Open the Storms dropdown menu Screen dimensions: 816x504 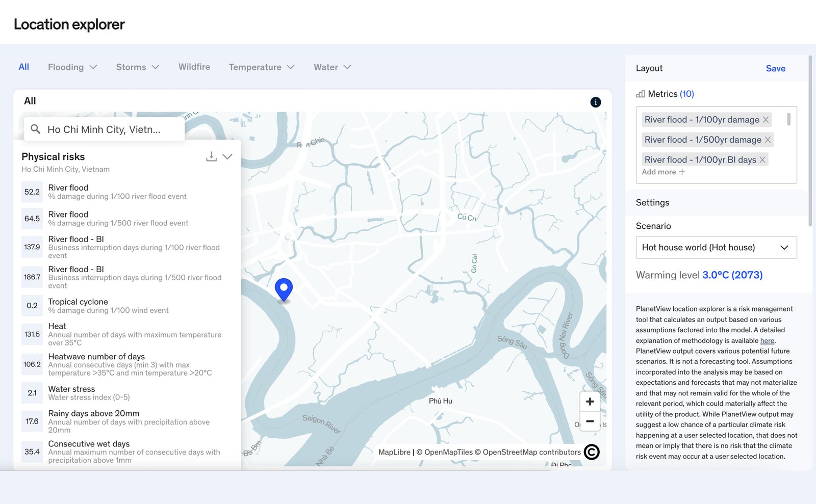137,67
